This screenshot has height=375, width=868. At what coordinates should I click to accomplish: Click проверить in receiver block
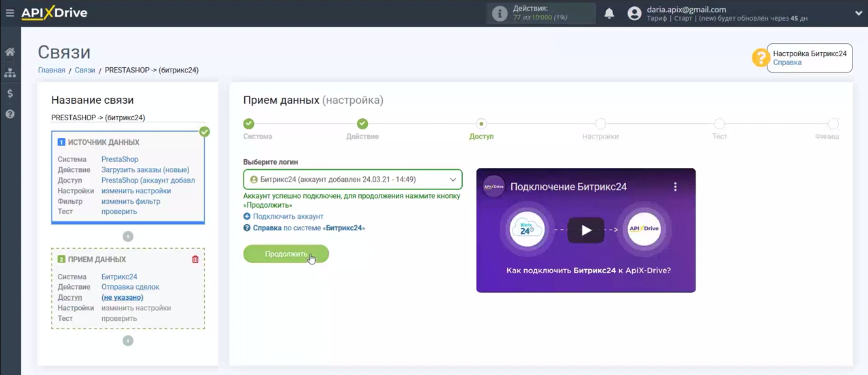(x=119, y=318)
